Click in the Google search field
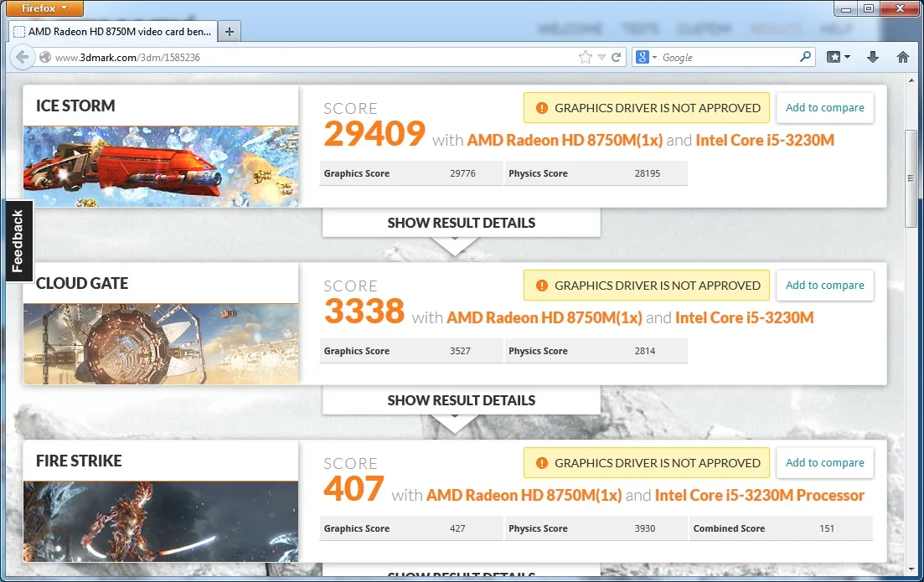 [725, 58]
